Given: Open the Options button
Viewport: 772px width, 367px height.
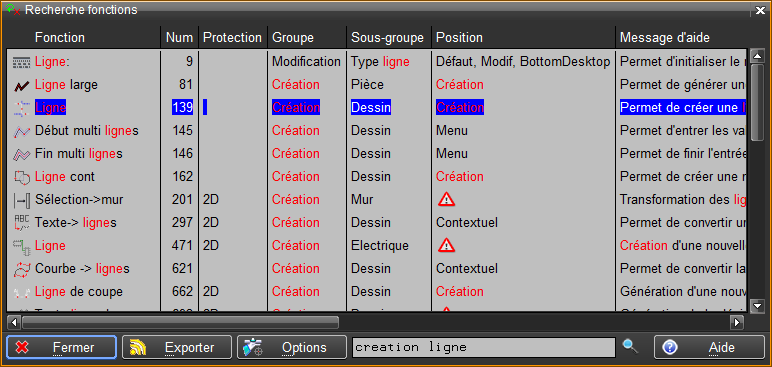Looking at the screenshot, I should (x=291, y=347).
